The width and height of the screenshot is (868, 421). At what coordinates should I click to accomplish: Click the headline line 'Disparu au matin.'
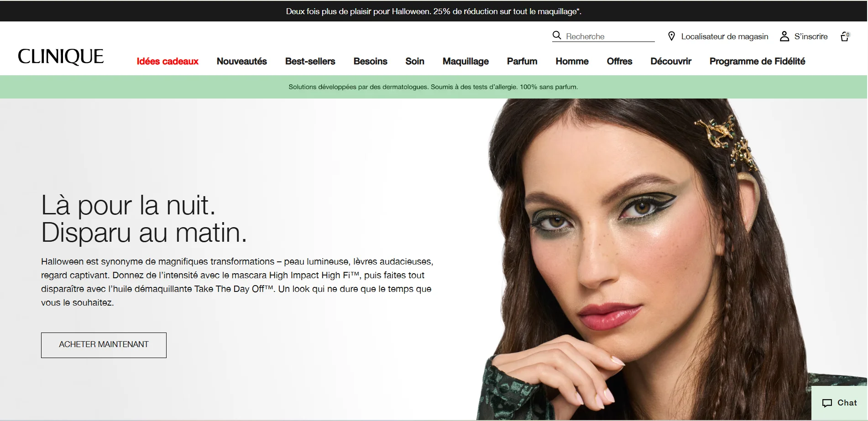(144, 233)
